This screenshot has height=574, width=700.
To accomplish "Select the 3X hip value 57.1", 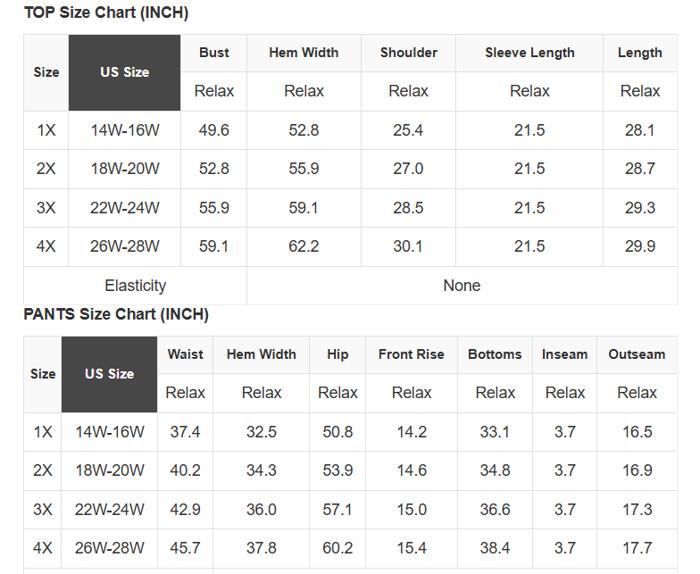I will click(337, 509).
